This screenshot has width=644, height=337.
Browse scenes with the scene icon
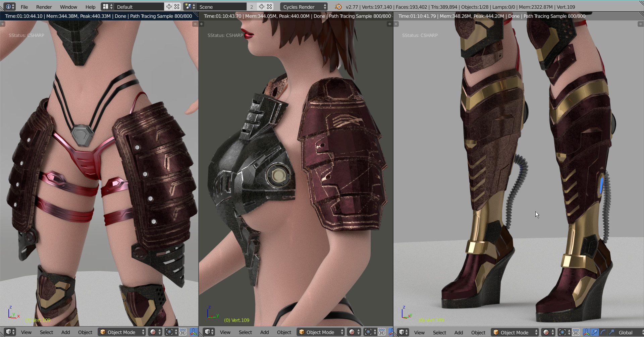[190, 7]
